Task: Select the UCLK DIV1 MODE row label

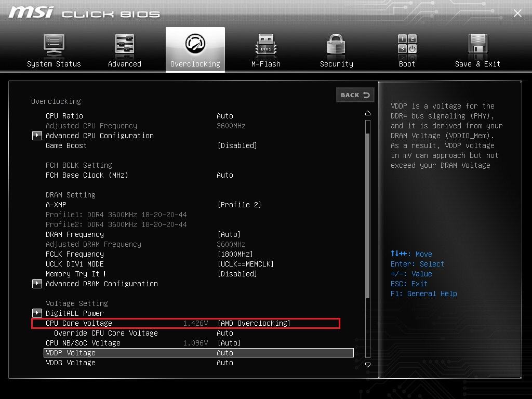Action: pos(75,264)
